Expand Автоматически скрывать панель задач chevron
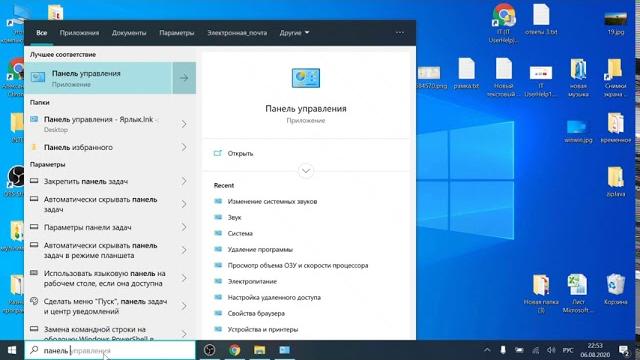 coord(184,204)
